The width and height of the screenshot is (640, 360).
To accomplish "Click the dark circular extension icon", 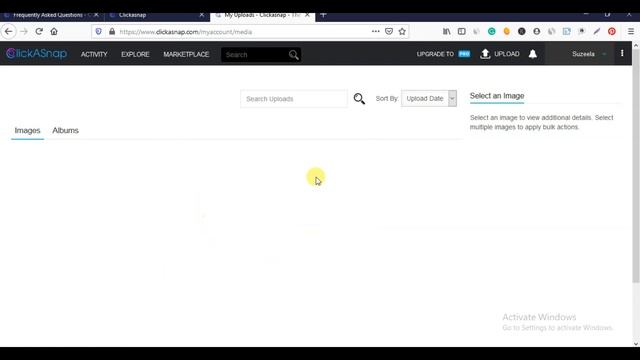I will click(522, 31).
